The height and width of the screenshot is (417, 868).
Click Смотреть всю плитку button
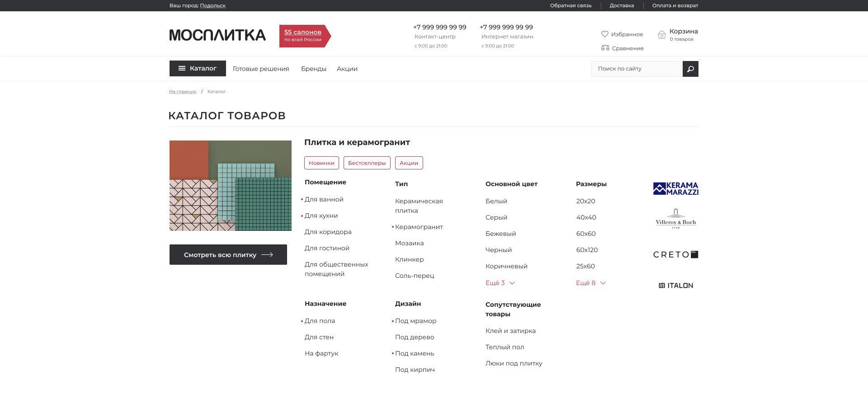coord(228,255)
